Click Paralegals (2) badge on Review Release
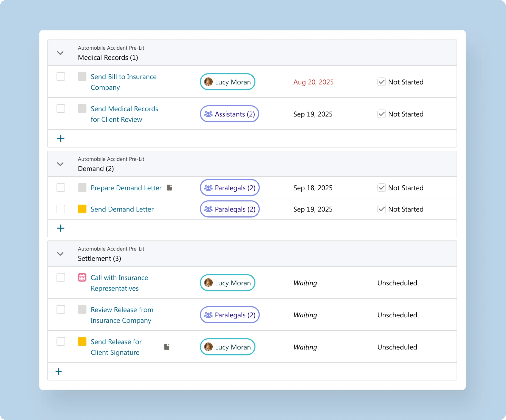 click(230, 315)
